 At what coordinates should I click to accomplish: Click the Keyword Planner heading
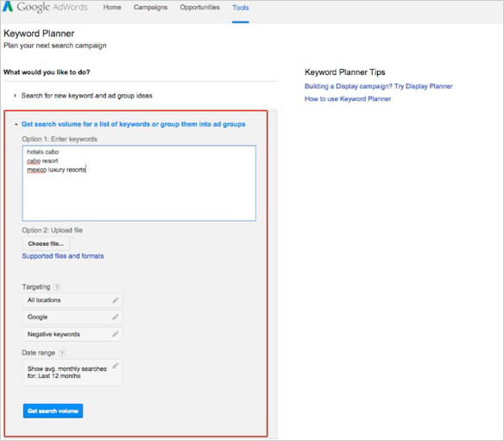coord(39,34)
